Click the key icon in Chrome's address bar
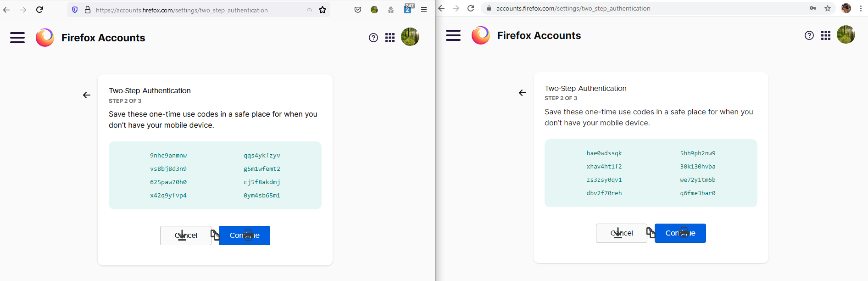 pyautogui.click(x=812, y=8)
